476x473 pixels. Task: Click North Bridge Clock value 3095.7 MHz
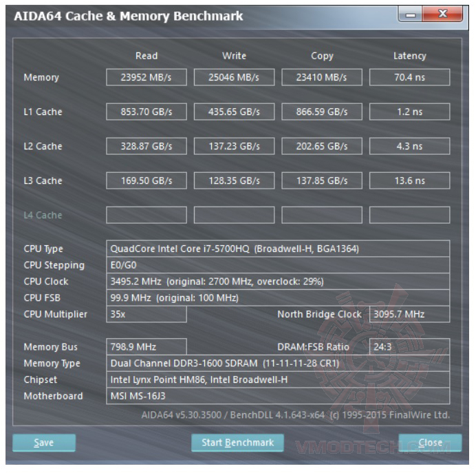[409, 314]
